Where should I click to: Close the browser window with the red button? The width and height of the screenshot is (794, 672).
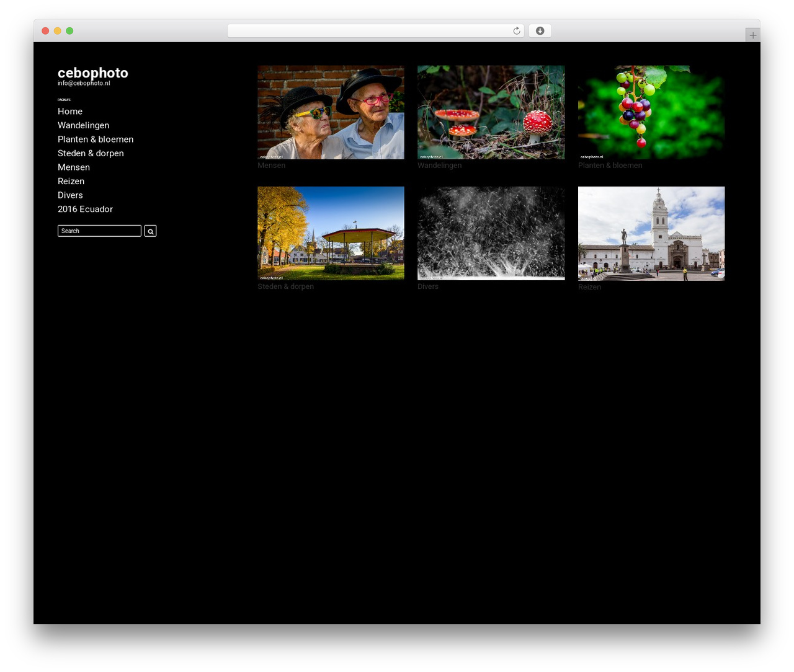coord(45,31)
